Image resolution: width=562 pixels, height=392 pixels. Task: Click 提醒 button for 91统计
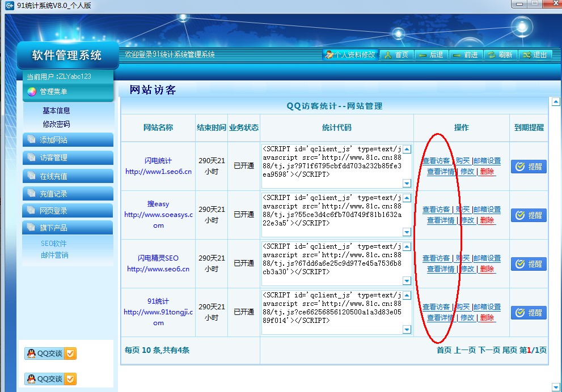pos(529,313)
